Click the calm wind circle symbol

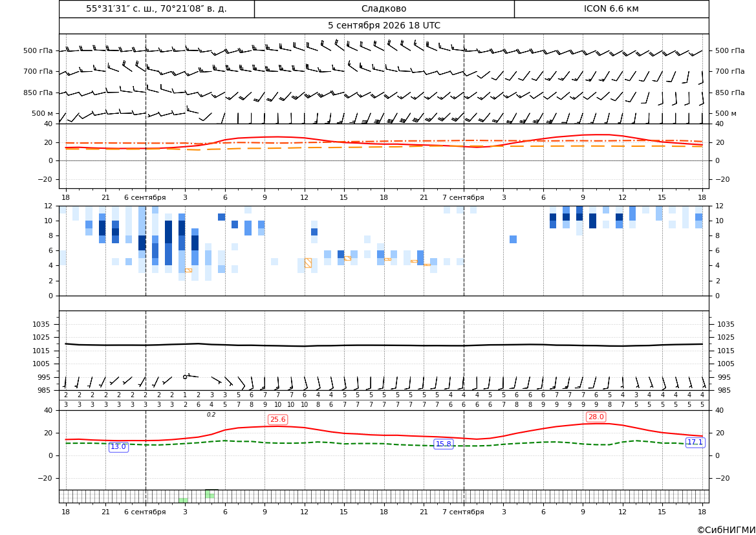tap(185, 377)
